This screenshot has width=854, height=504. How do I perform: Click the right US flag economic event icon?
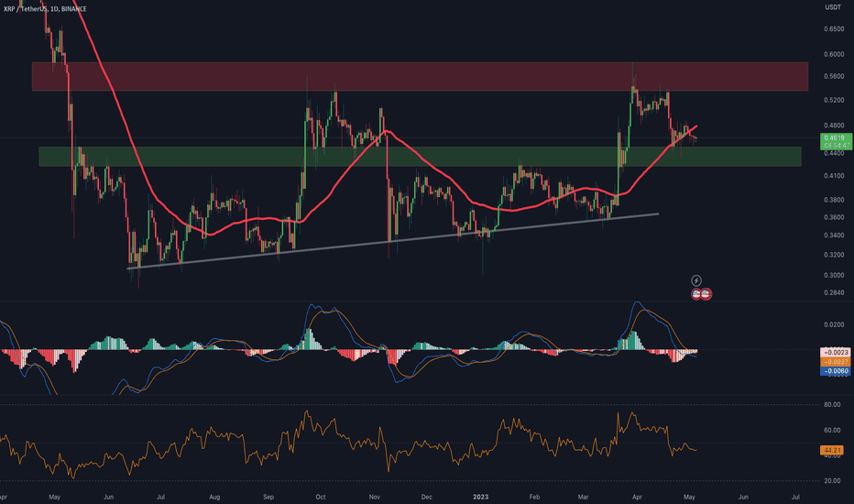click(706, 294)
